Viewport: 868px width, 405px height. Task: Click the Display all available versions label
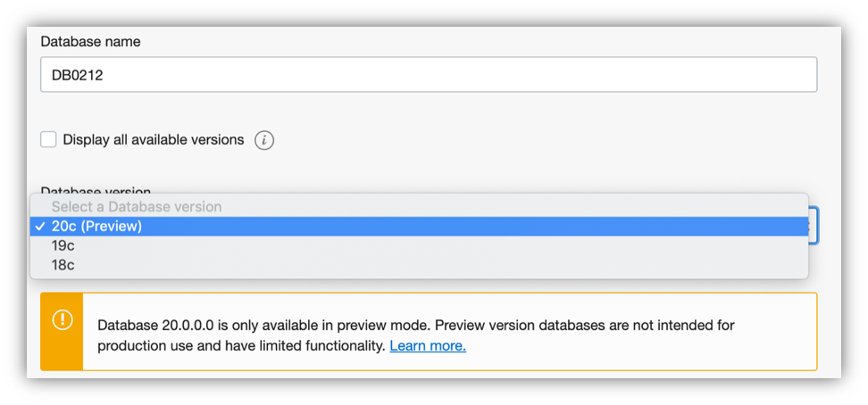click(153, 140)
